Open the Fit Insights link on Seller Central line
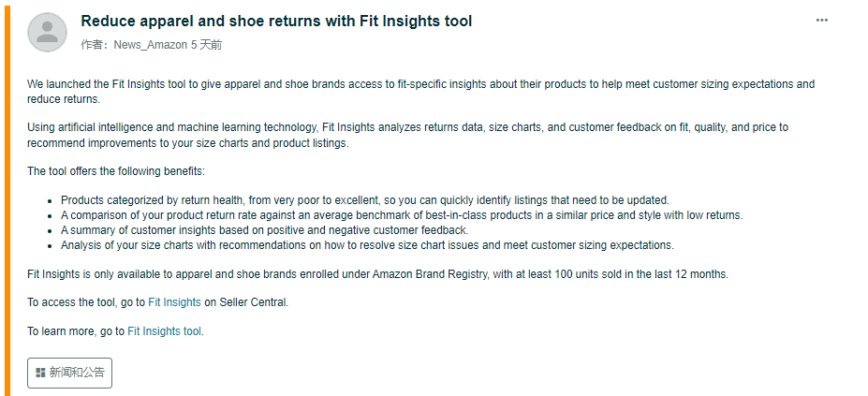 click(x=174, y=302)
